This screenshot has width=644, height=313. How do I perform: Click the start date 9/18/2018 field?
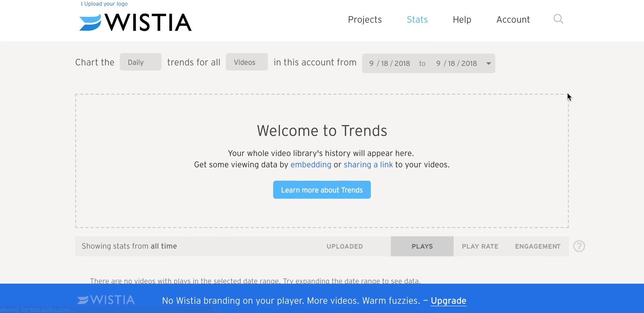tap(389, 63)
